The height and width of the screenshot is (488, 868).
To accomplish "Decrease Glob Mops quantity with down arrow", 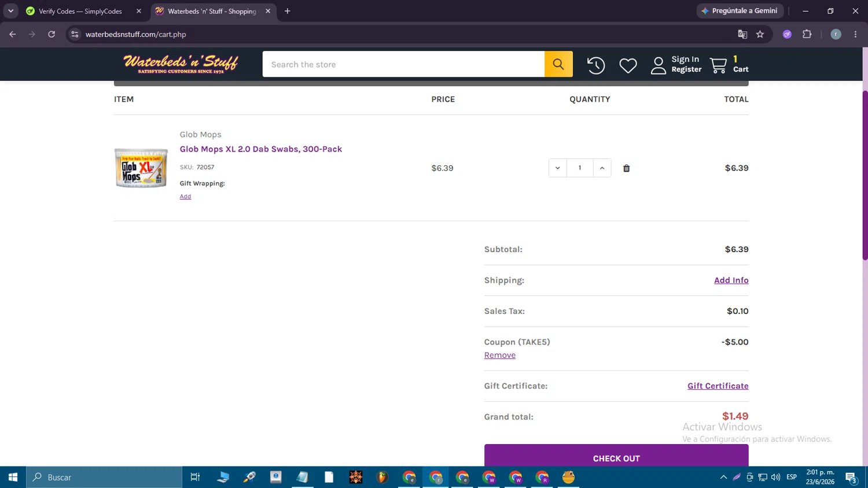I will pos(557,168).
